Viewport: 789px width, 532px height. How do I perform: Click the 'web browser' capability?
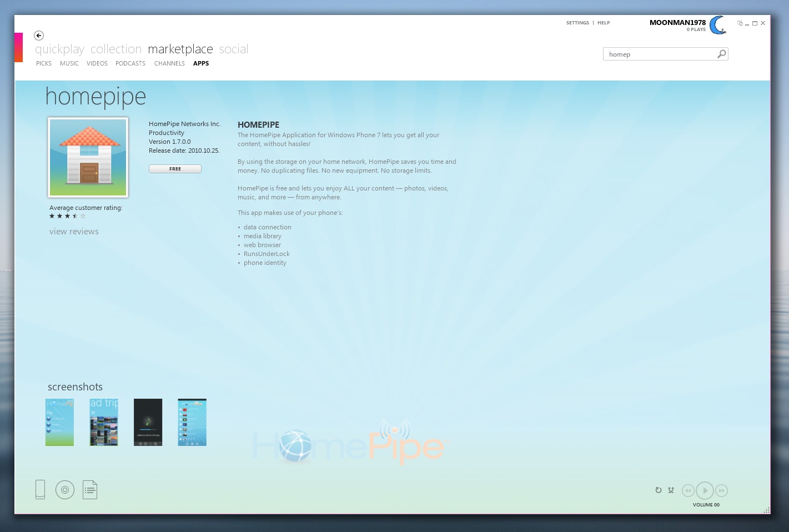click(x=262, y=245)
